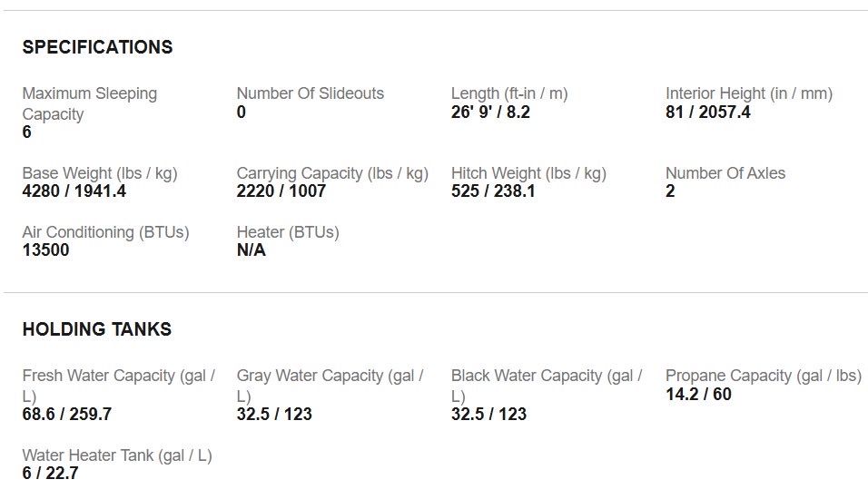Select the Heater (BTUs) label
Image resolution: width=868 pixels, height=499 pixels.
click(x=287, y=232)
